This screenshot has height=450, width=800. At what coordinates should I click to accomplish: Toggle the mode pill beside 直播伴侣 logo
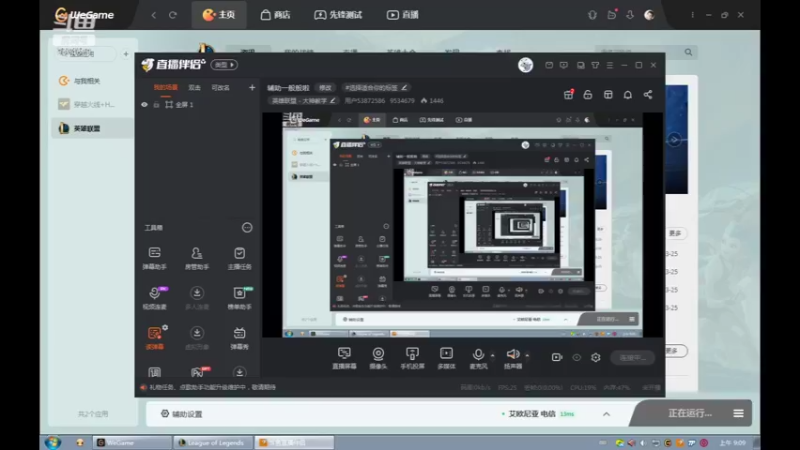224,65
